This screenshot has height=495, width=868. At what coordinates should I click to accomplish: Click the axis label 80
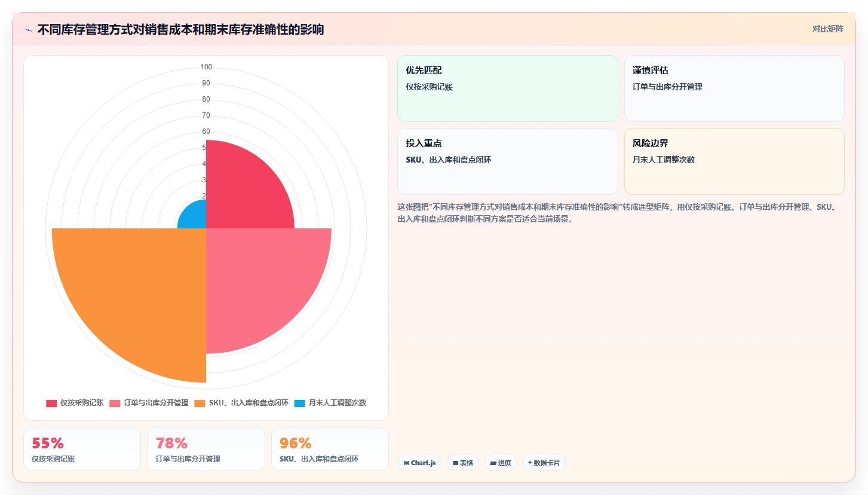[206, 99]
